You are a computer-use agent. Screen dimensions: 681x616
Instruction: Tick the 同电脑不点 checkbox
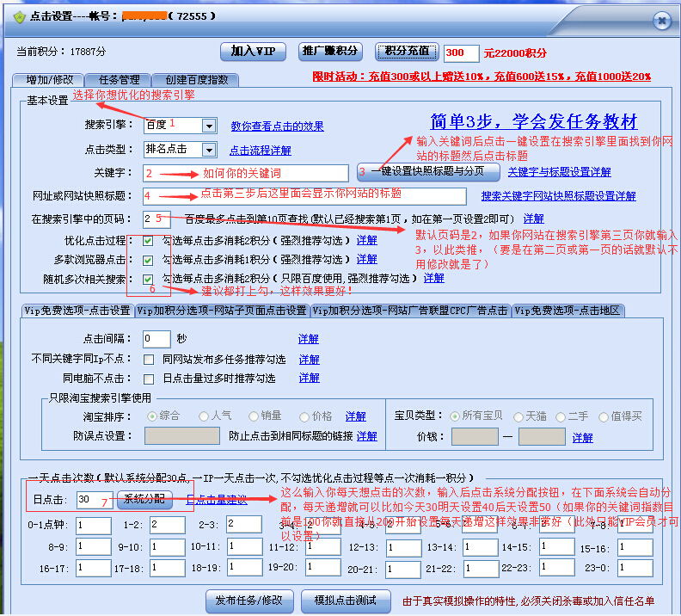point(149,379)
